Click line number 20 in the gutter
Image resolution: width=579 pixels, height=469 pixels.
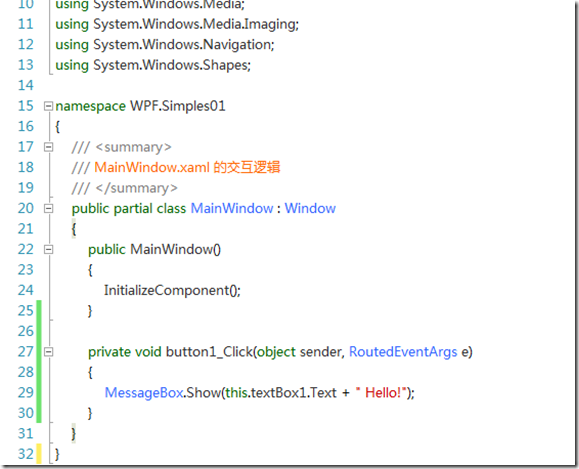coord(25,209)
